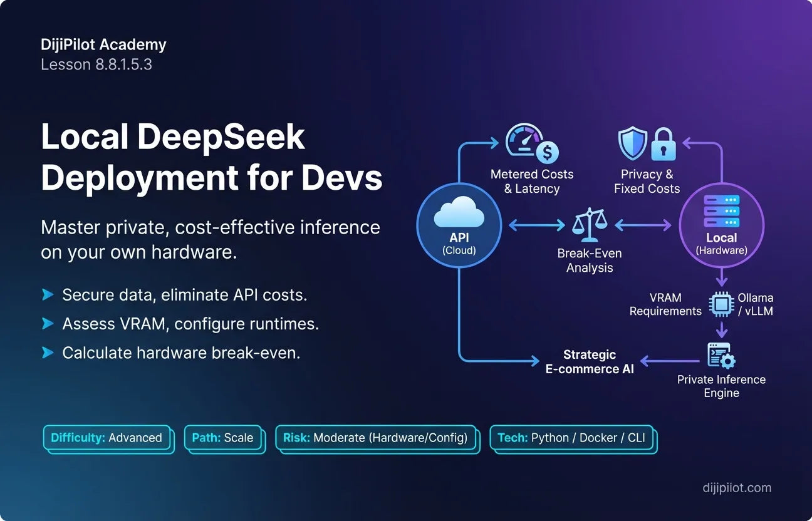Viewport: 812px width, 521px height.
Task: Click the Privacy & Fixed Costs label
Action: tap(647, 182)
